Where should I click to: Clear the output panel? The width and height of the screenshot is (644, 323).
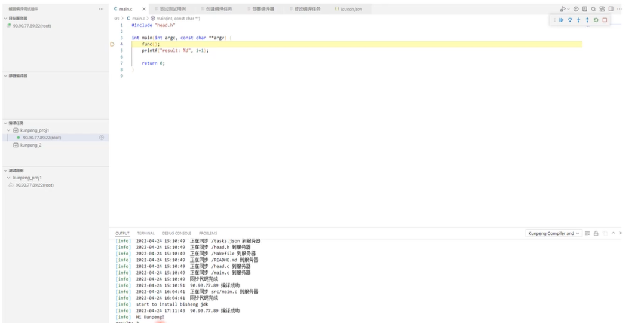click(x=587, y=233)
